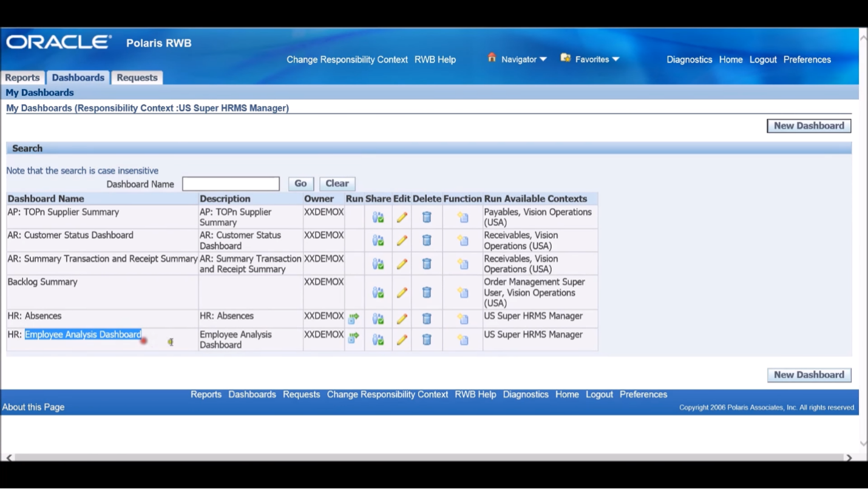Click Logout in the header

(x=763, y=59)
